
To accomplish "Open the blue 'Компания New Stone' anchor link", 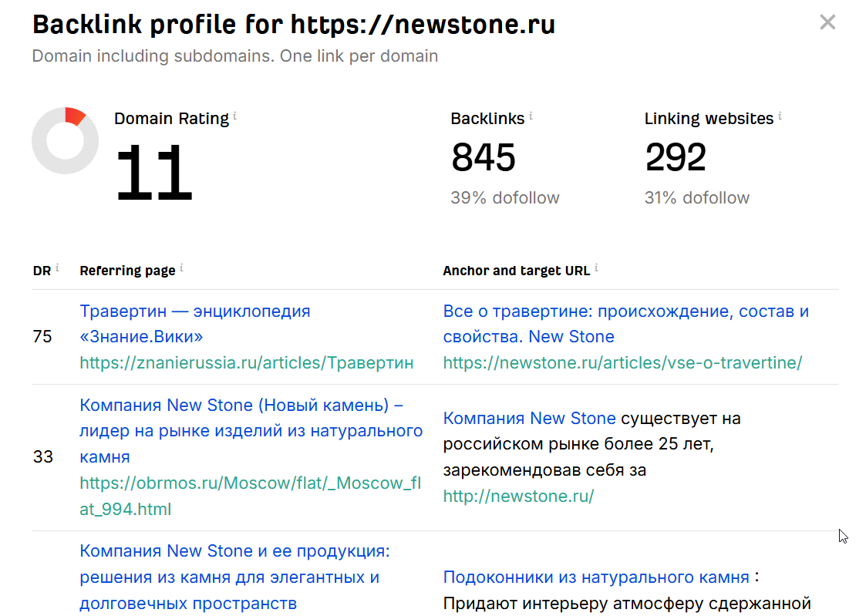I will point(529,419).
